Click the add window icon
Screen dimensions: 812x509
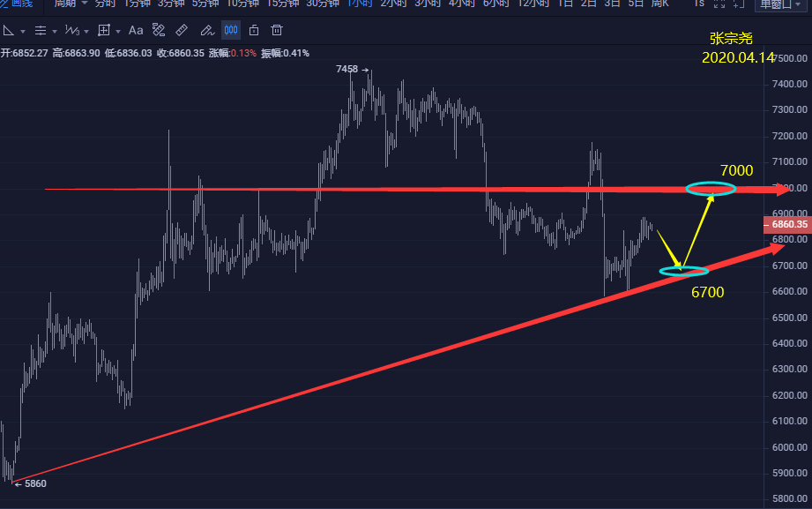click(739, 4)
